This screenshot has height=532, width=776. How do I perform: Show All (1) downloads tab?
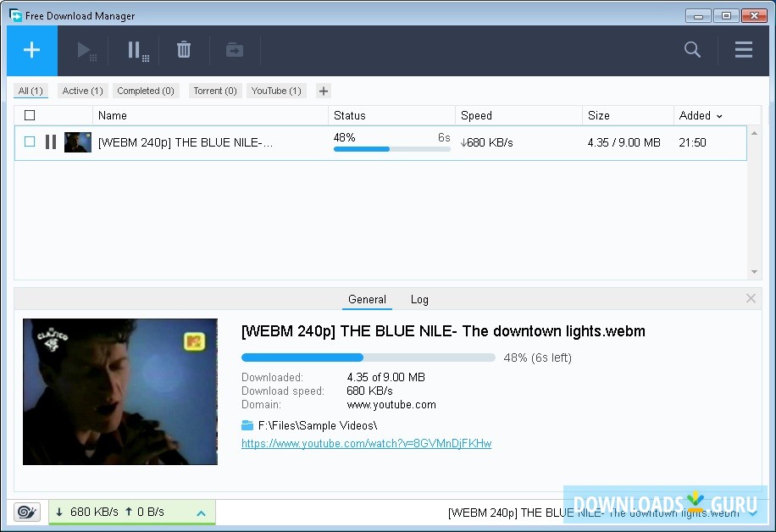pos(30,91)
